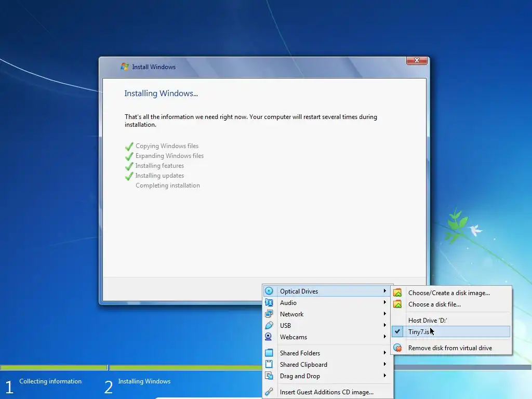The image size is (532, 399).
Task: Select the Tiny7.iso disk entry
Action: [x=451, y=331]
